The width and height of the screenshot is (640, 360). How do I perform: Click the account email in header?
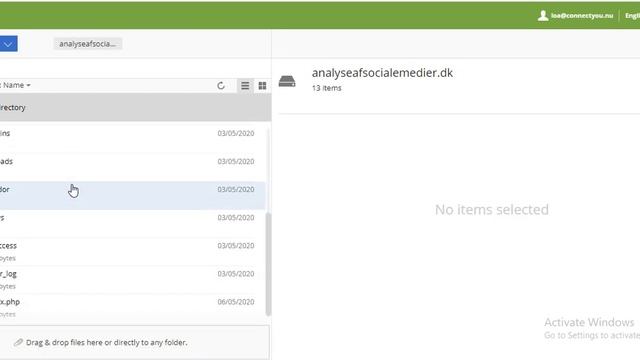point(582,16)
